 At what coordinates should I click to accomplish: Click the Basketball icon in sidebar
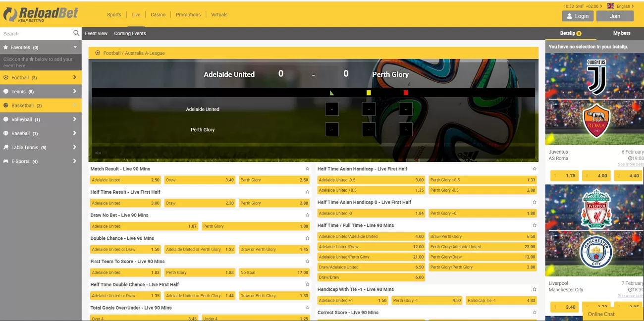[x=6, y=105]
